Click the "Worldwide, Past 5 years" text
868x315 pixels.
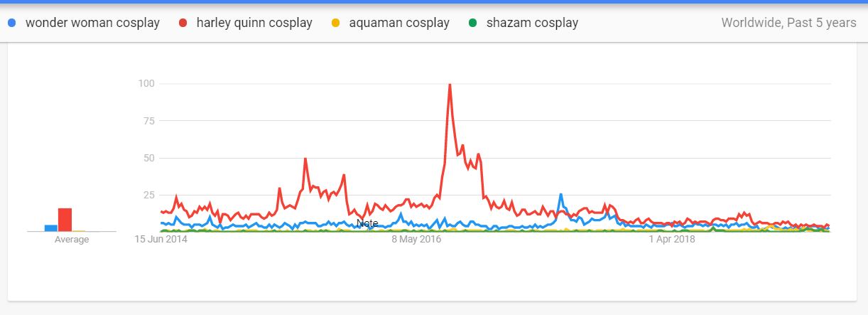point(788,23)
